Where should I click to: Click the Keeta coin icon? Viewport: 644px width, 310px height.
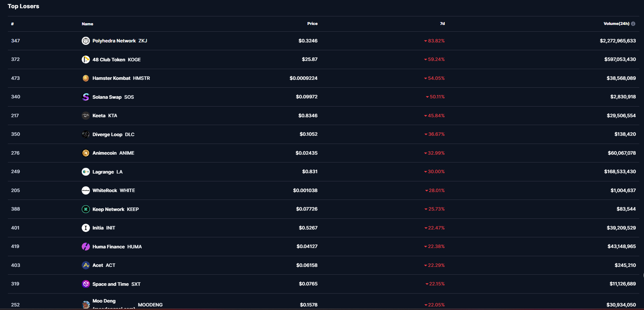tap(86, 115)
